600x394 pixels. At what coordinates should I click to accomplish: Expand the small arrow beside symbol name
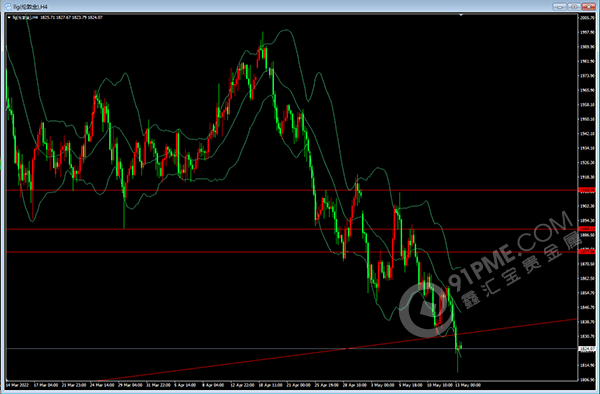(9, 17)
